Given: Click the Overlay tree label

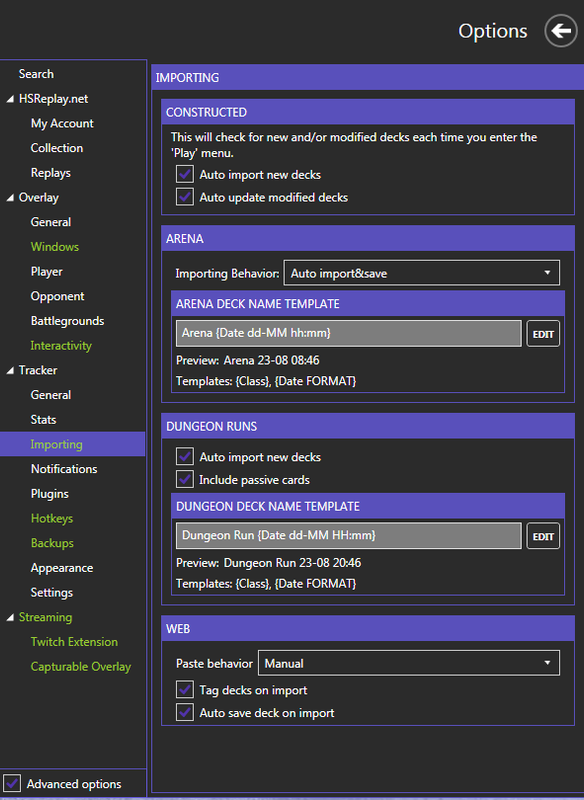Looking at the screenshot, I should (x=39, y=198).
